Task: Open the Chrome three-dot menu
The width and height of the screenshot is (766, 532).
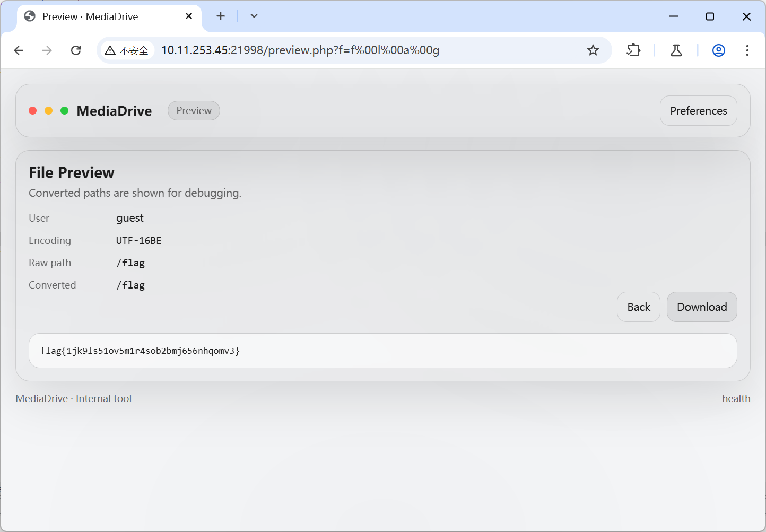Action: (x=747, y=50)
